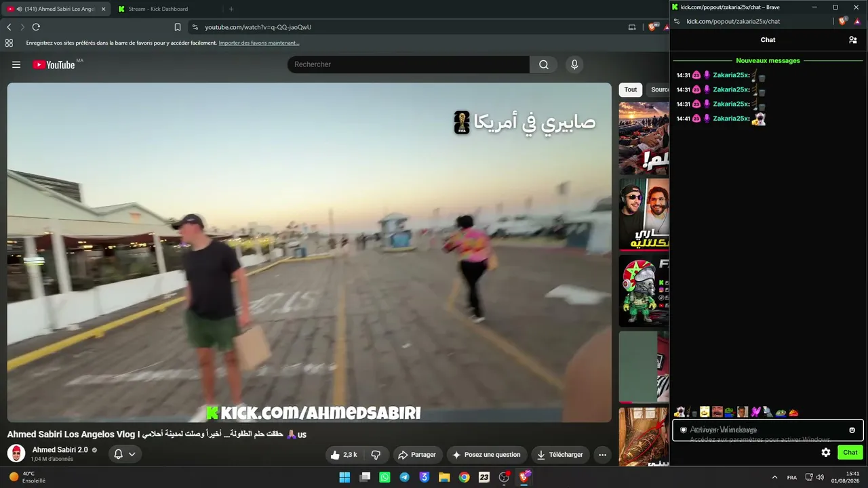Open the chat users list icon
868x488 pixels.
pos(853,40)
